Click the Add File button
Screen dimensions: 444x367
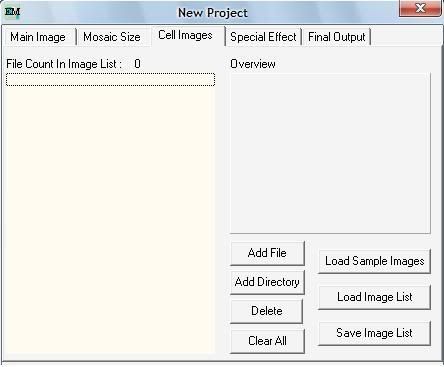(267, 253)
